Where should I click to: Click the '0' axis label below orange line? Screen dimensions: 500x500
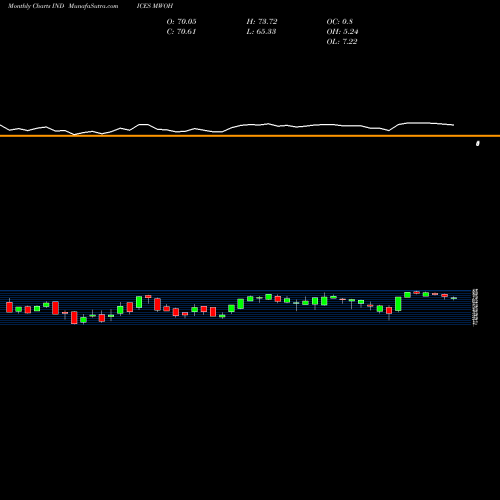(478, 144)
